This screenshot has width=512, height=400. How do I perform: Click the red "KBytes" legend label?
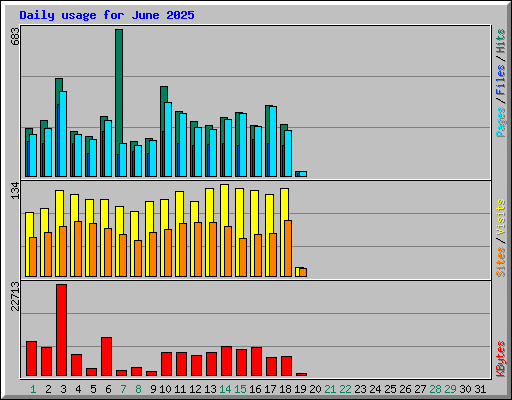coord(501,359)
